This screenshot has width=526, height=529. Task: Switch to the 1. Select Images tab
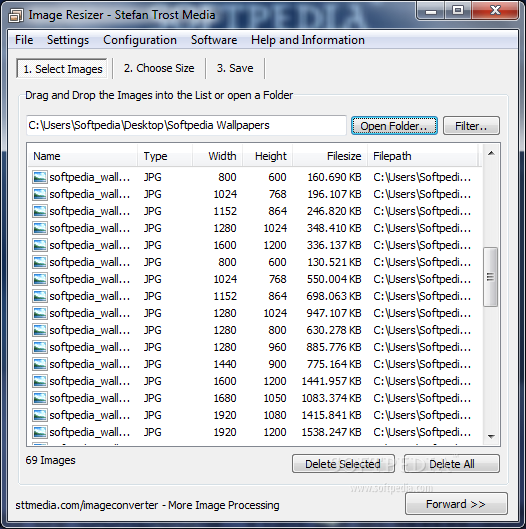point(63,69)
